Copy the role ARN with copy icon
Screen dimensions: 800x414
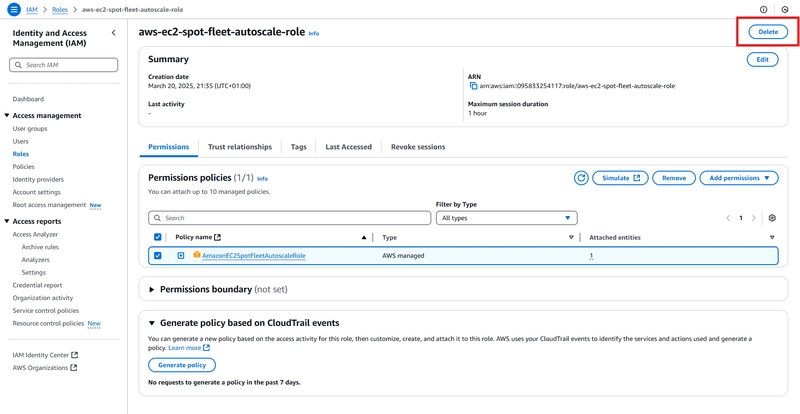(473, 86)
